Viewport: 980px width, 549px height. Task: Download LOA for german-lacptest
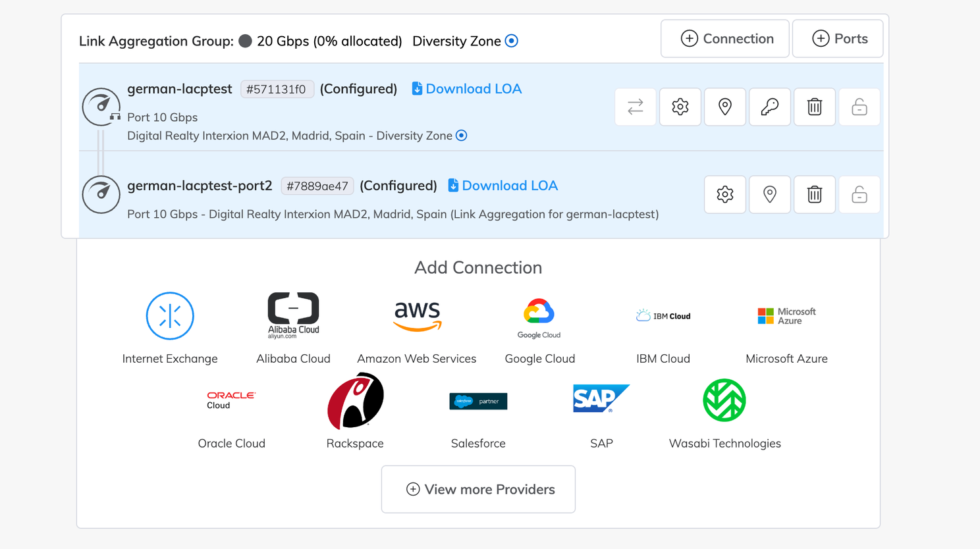(x=466, y=89)
